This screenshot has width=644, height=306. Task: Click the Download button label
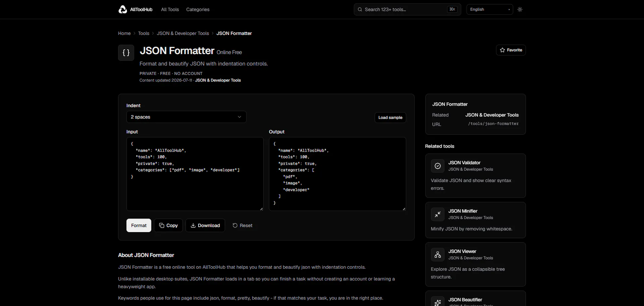tap(209, 225)
